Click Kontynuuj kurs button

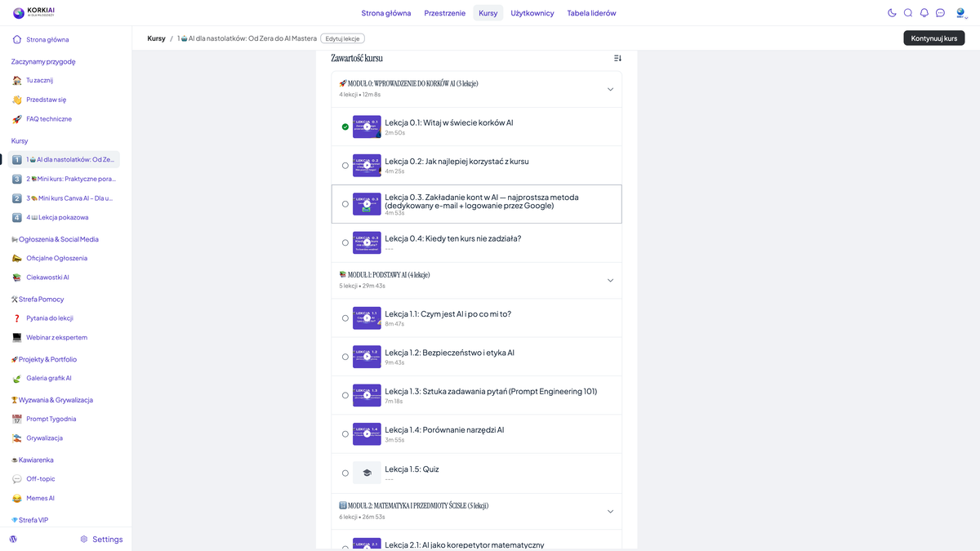pyautogui.click(x=934, y=38)
